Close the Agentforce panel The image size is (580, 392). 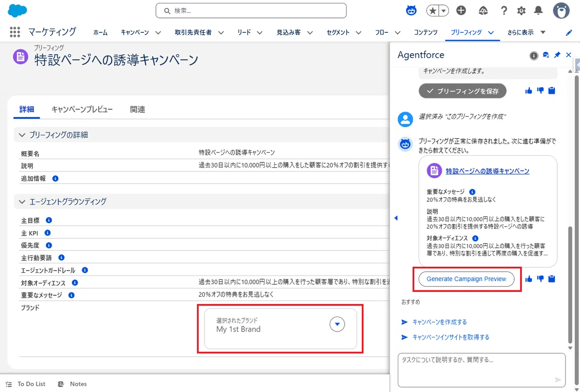click(568, 55)
